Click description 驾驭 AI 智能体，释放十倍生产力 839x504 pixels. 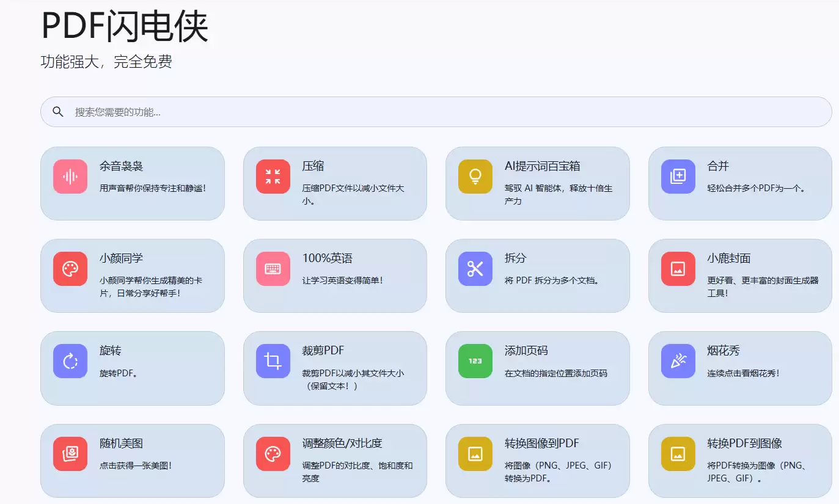[559, 195]
